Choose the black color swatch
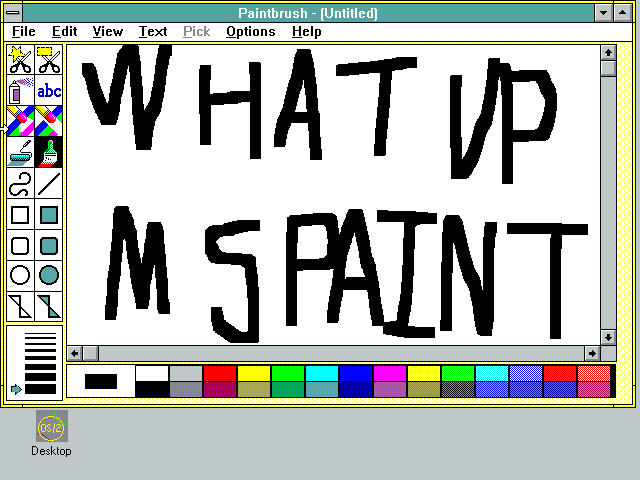The width and height of the screenshot is (640, 480). (x=152, y=389)
